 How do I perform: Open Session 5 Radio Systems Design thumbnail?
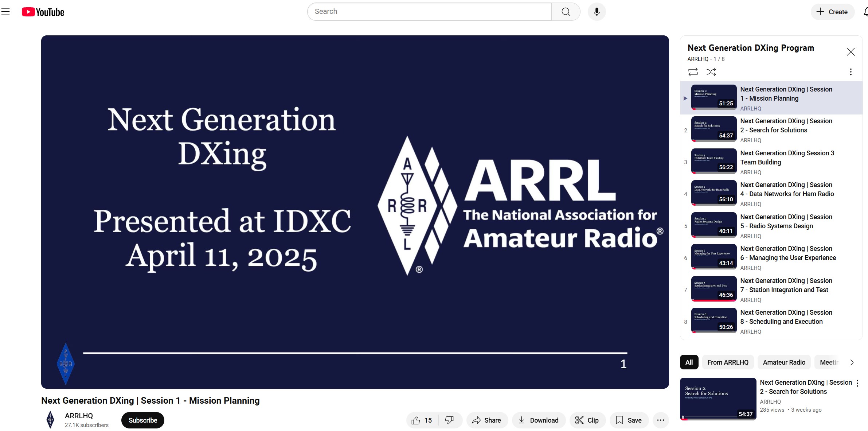[x=713, y=225]
